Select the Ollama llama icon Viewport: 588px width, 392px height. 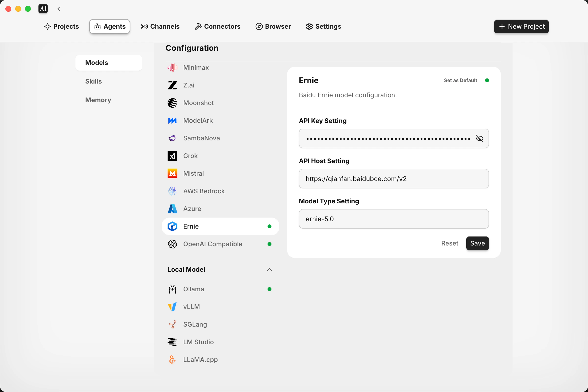[172, 289]
